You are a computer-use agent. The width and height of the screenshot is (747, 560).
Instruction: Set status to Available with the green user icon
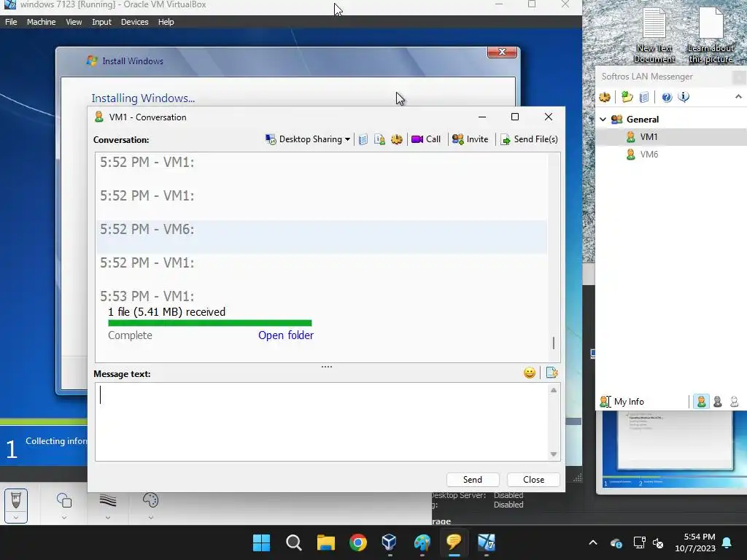pyautogui.click(x=701, y=402)
